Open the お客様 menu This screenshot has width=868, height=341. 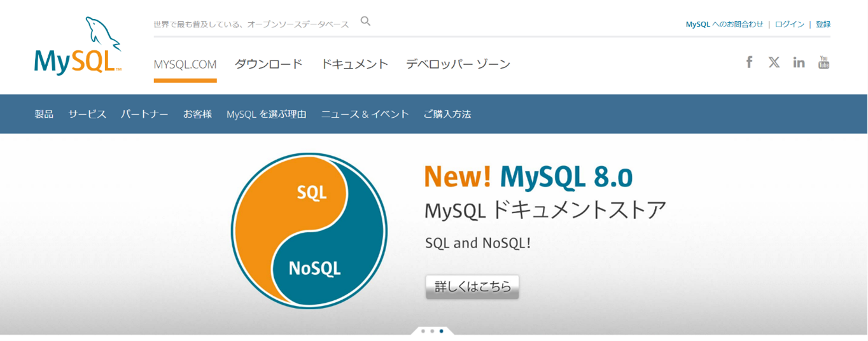coord(197,114)
